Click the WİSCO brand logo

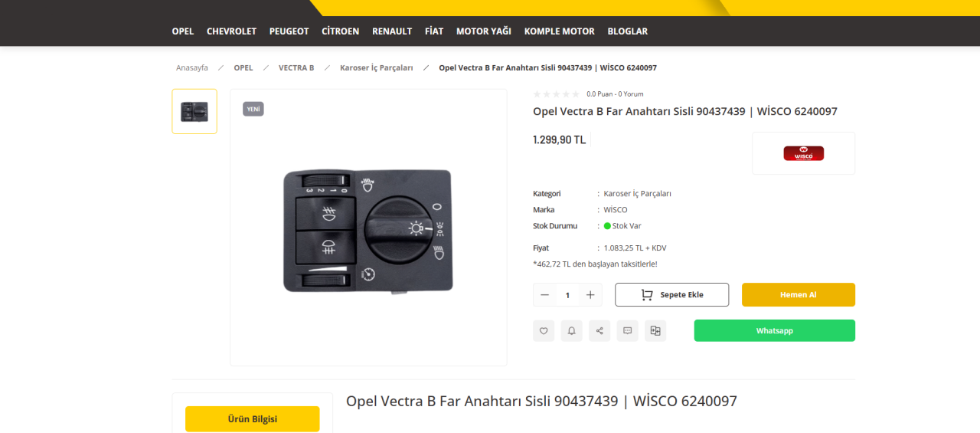(803, 153)
